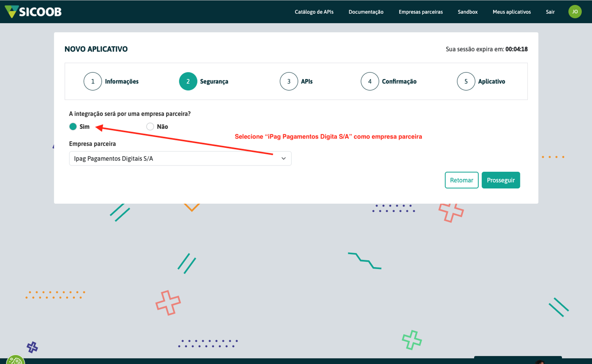
Task: Go to Documentação
Action: 366,12
